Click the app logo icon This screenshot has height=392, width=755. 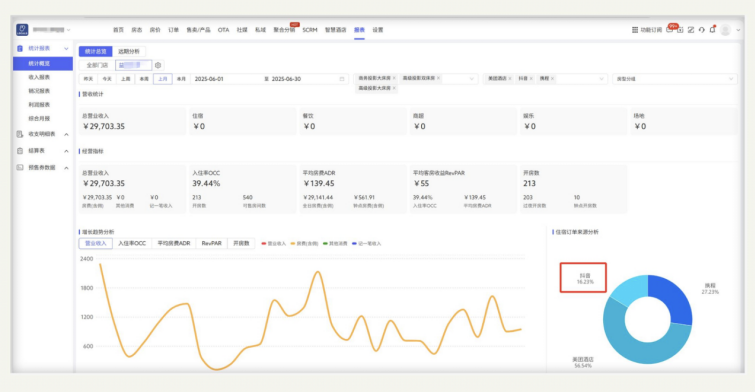point(22,30)
